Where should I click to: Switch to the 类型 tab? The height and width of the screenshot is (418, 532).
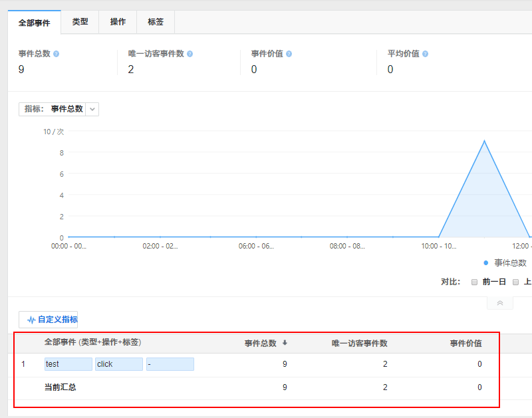tap(80, 22)
